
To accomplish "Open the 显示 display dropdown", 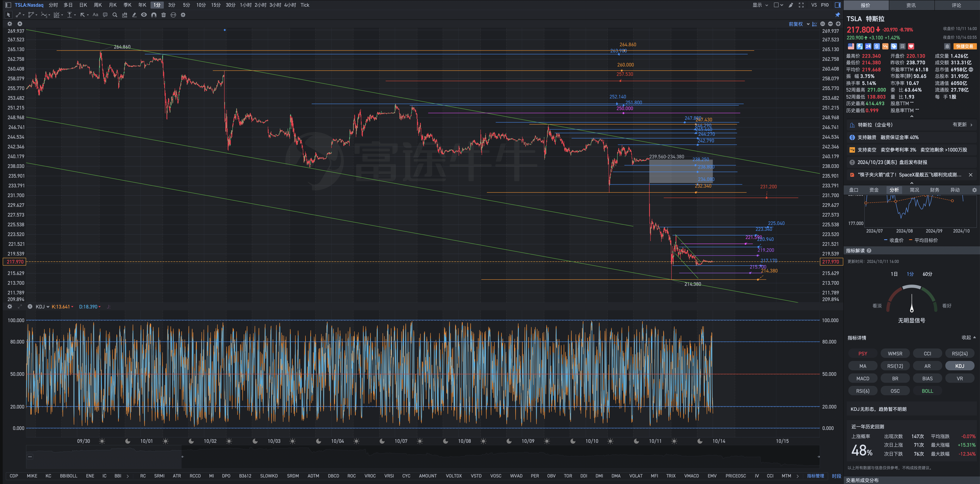I will point(760,5).
